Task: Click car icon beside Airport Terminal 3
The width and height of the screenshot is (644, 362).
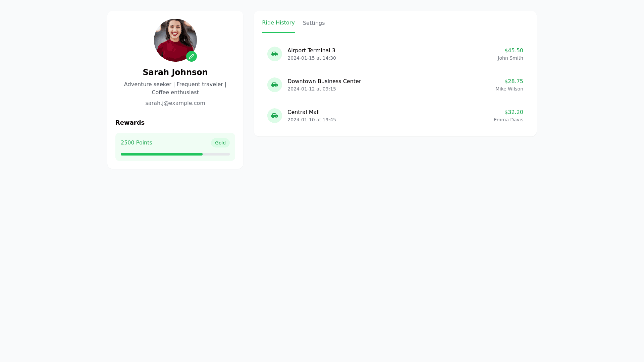Action: coord(275,54)
